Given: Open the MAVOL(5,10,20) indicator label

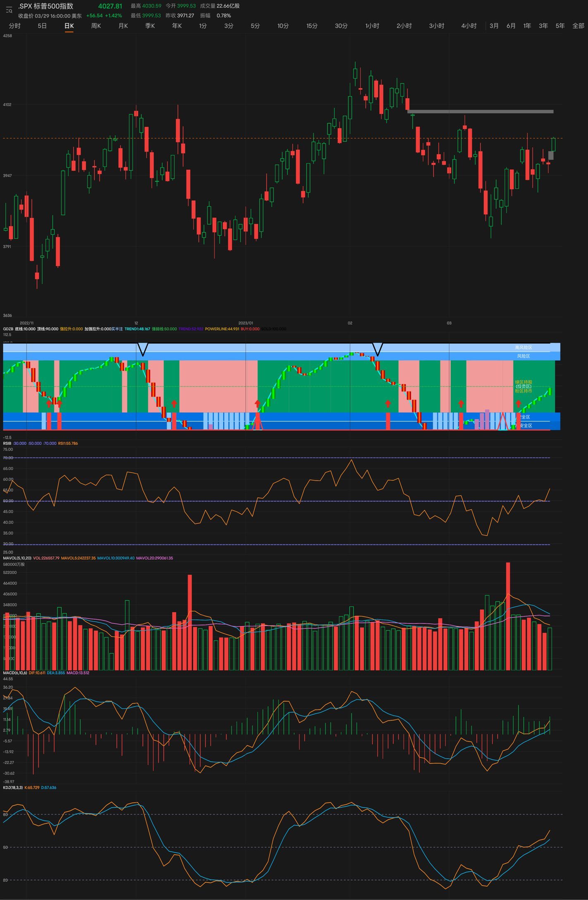Looking at the screenshot, I should (17, 558).
